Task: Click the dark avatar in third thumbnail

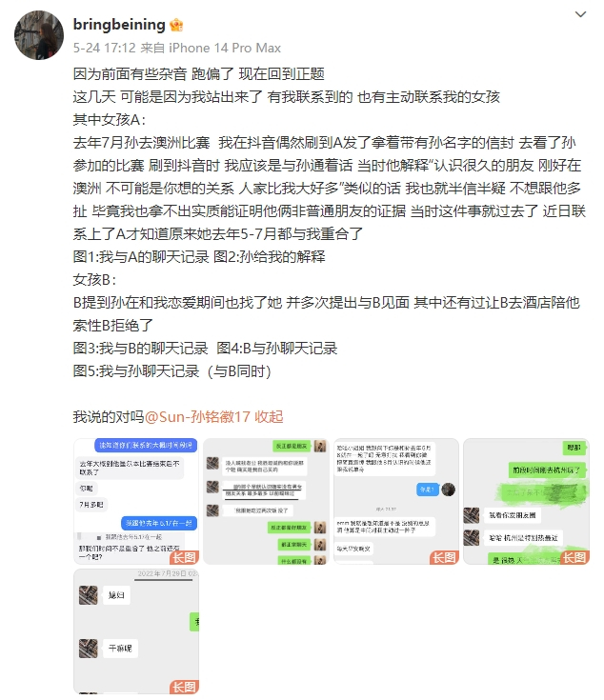Action: point(448,490)
